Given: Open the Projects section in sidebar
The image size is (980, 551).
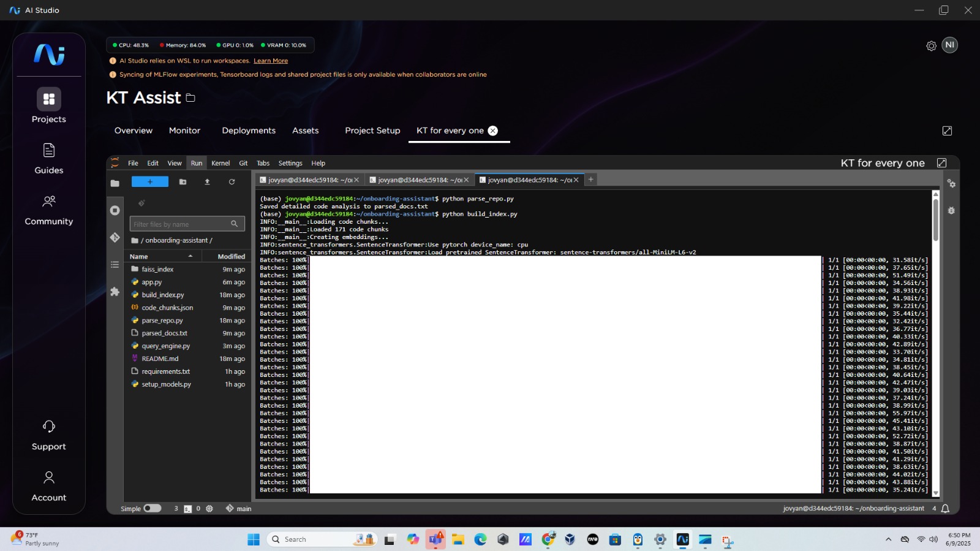Looking at the screenshot, I should tap(49, 106).
